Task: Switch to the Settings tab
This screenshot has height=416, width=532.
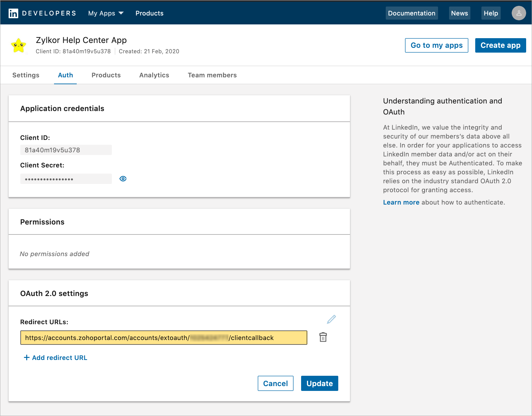Action: [x=26, y=75]
